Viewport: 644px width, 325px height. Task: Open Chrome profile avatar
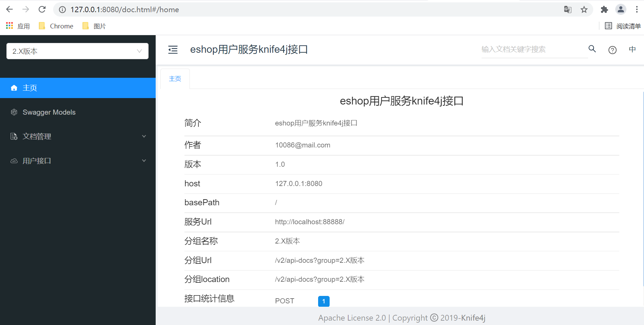621,9
